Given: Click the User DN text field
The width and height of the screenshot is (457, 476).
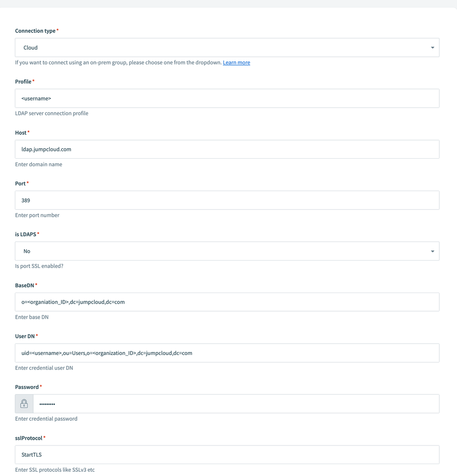Looking at the screenshot, I should [x=227, y=353].
